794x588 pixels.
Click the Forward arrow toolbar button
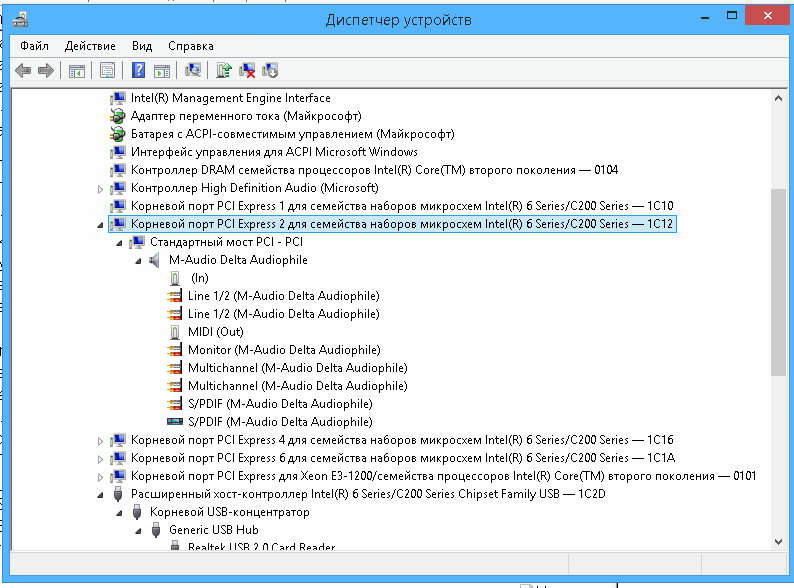[46, 70]
